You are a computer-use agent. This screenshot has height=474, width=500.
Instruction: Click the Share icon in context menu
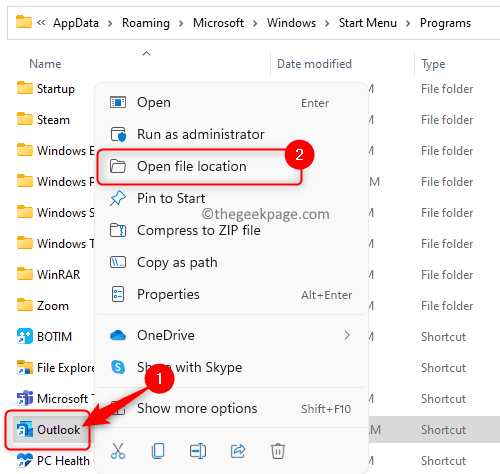pos(238,451)
